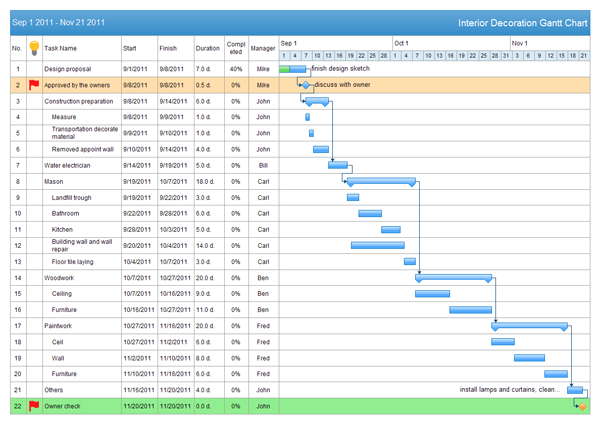Select the Construction preparation task name
600x424 pixels.
pyautogui.click(x=78, y=101)
